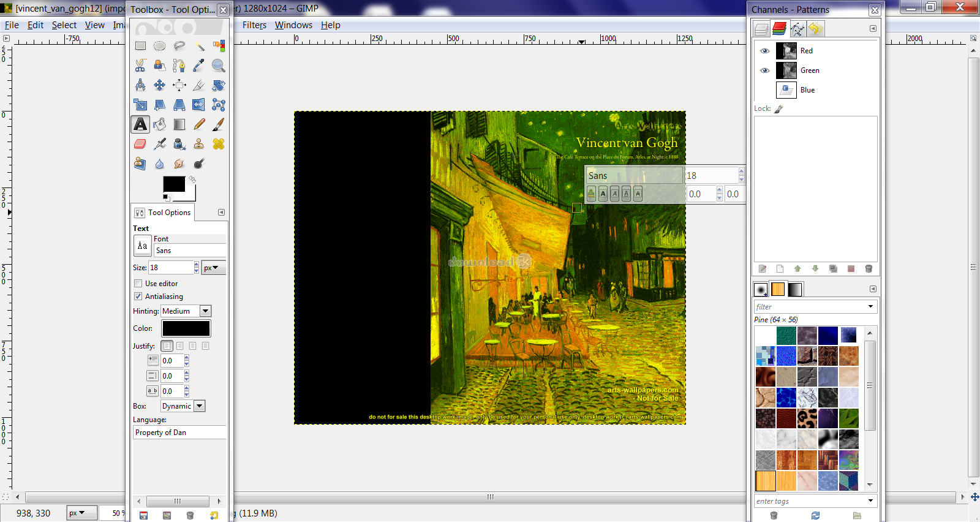980x522 pixels.
Task: Open the status bar px unit dropdown
Action: pyautogui.click(x=82, y=513)
